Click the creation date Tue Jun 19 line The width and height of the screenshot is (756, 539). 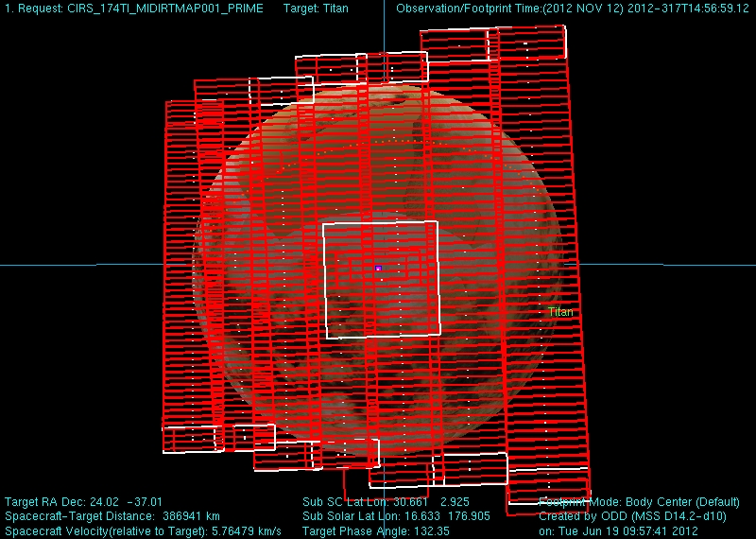click(619, 530)
